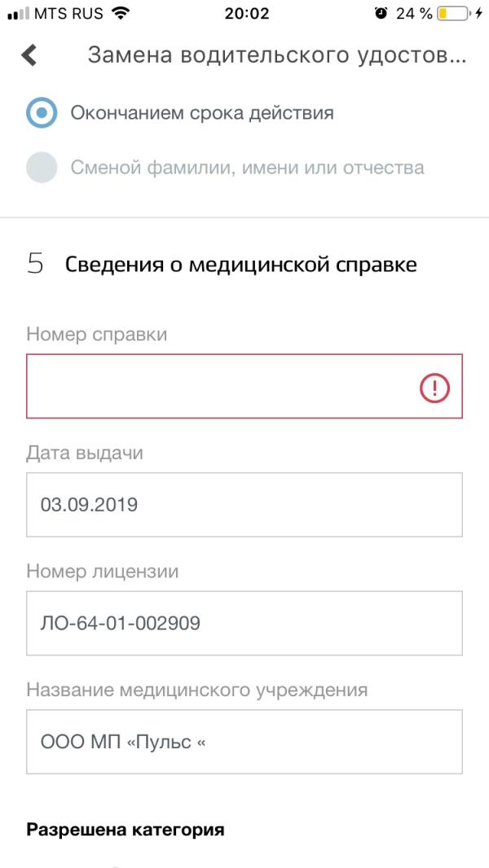Open the 'Дата выдачи' field showing 03.09.2019

coord(244,504)
